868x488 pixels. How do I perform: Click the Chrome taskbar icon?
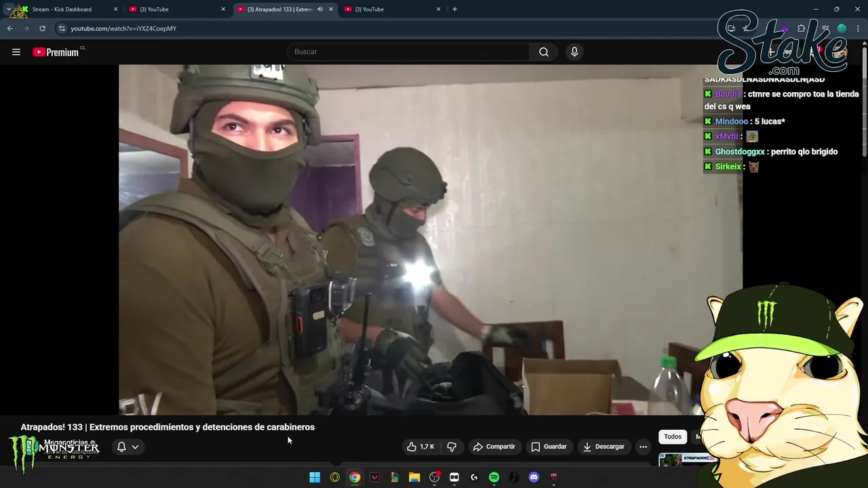(355, 477)
